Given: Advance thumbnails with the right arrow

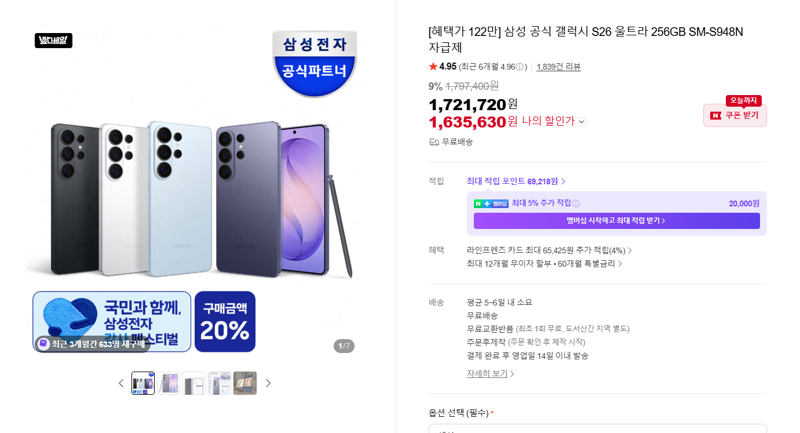Looking at the screenshot, I should pyautogui.click(x=268, y=383).
